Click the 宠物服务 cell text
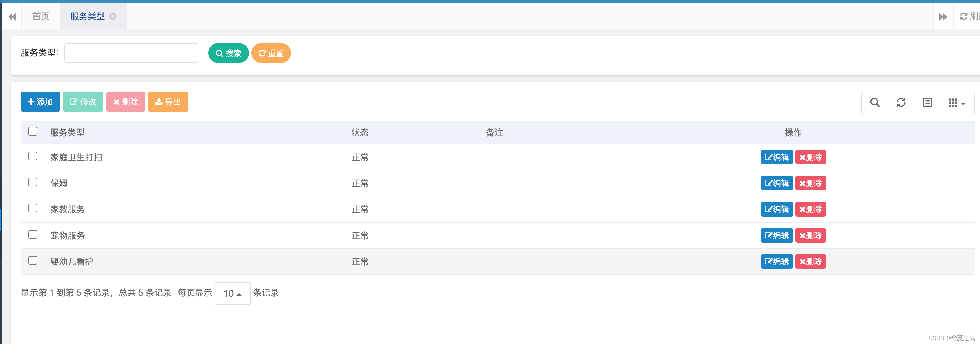Viewport: 980px width, 344px height. [68, 236]
